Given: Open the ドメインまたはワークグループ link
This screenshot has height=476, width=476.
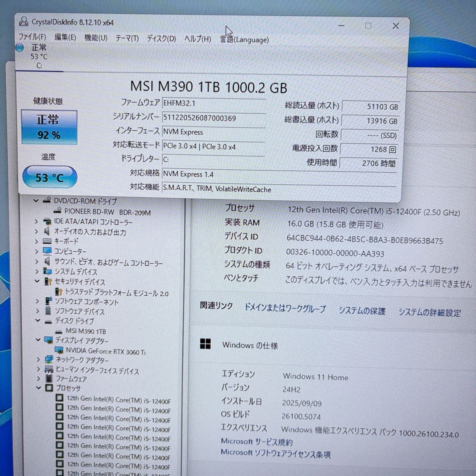Looking at the screenshot, I should pos(285,308).
